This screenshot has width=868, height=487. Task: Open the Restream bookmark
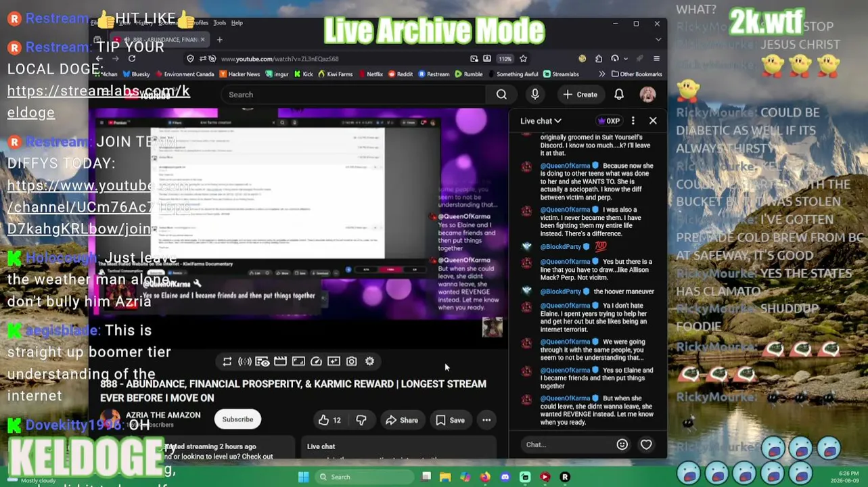[434, 74]
